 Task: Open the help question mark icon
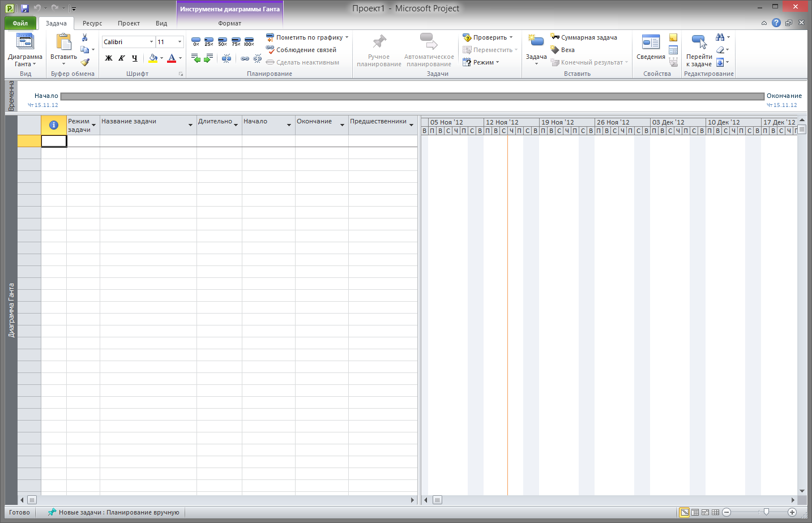tap(776, 23)
